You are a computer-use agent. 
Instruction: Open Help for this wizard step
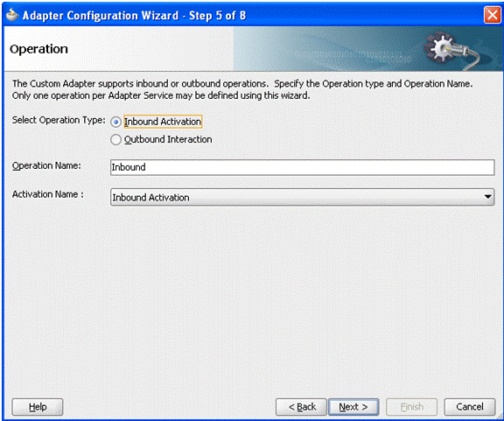[x=38, y=407]
